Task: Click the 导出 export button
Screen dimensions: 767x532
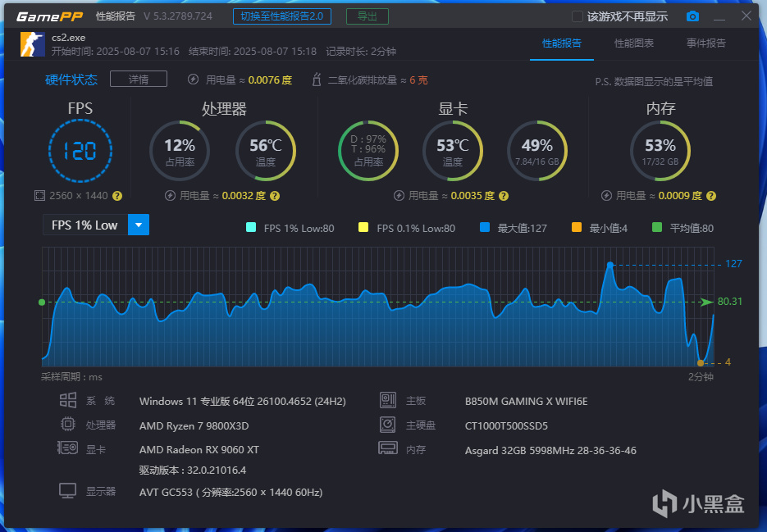Action: click(x=368, y=16)
